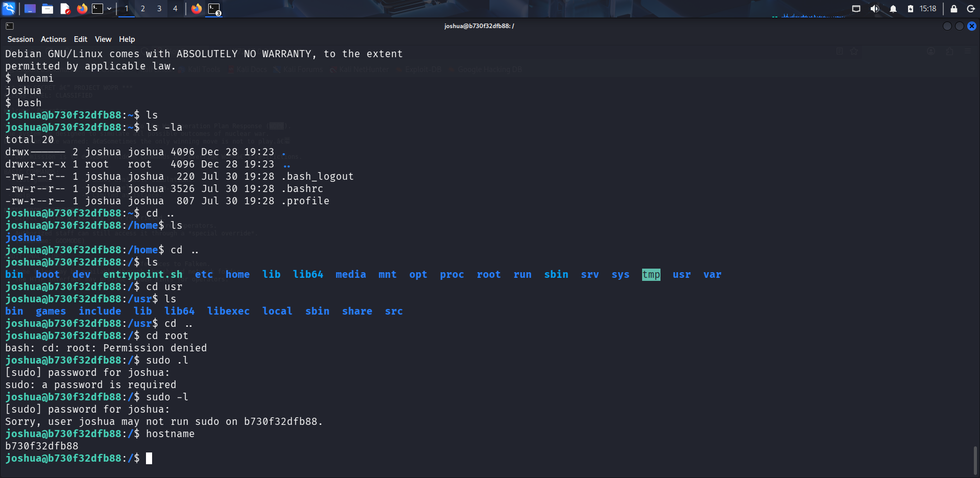Click the terminal vertical scrollbar
980x478 pixels.
pyautogui.click(x=975, y=461)
